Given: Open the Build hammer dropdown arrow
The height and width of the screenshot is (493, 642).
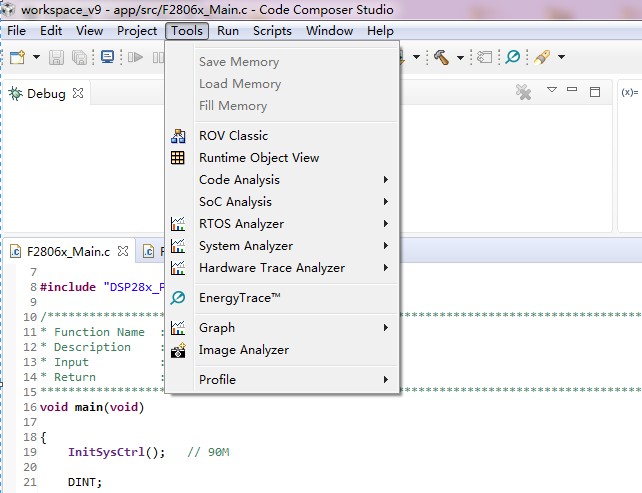Looking at the screenshot, I should tap(461, 57).
